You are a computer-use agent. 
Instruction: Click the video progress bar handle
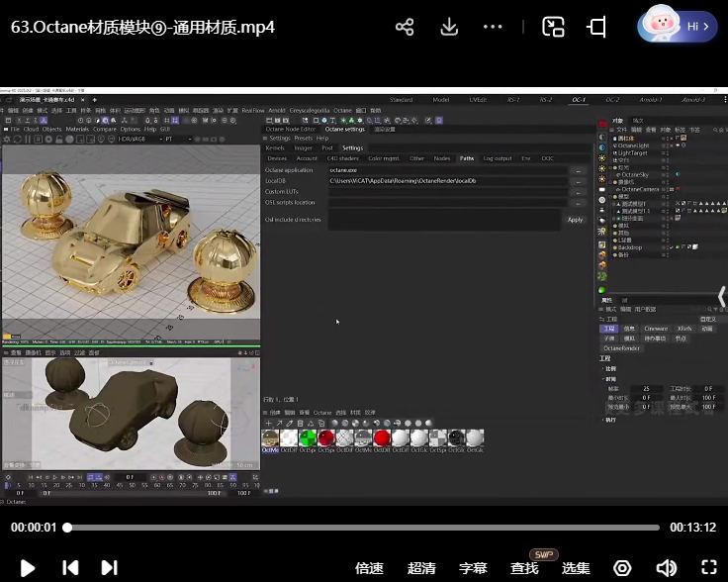[67, 528]
